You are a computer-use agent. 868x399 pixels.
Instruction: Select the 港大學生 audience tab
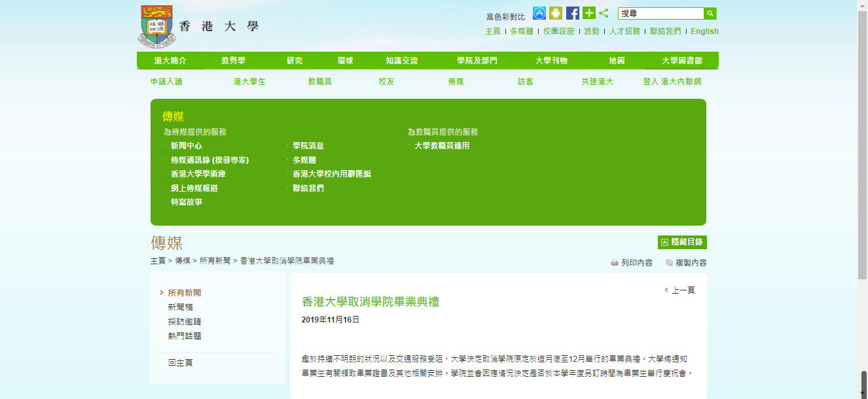pos(249,82)
